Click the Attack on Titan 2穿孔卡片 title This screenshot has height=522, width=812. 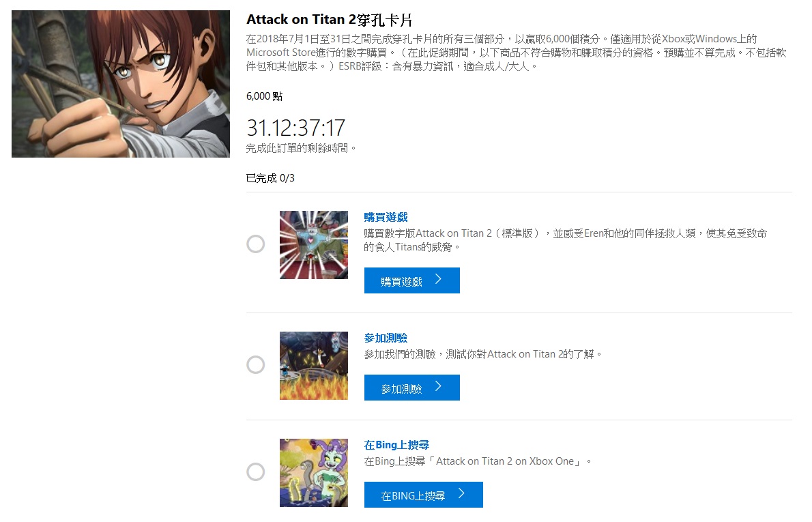point(330,20)
